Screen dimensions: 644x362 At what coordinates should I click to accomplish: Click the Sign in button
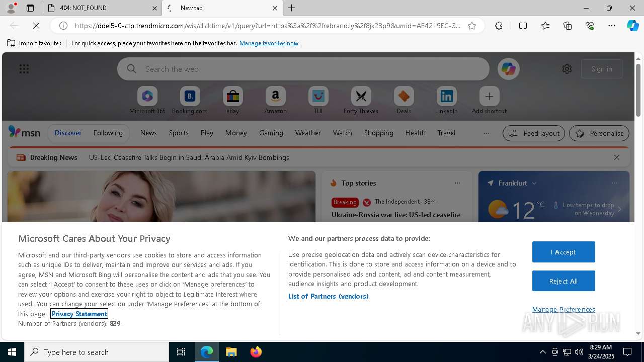pos(602,69)
